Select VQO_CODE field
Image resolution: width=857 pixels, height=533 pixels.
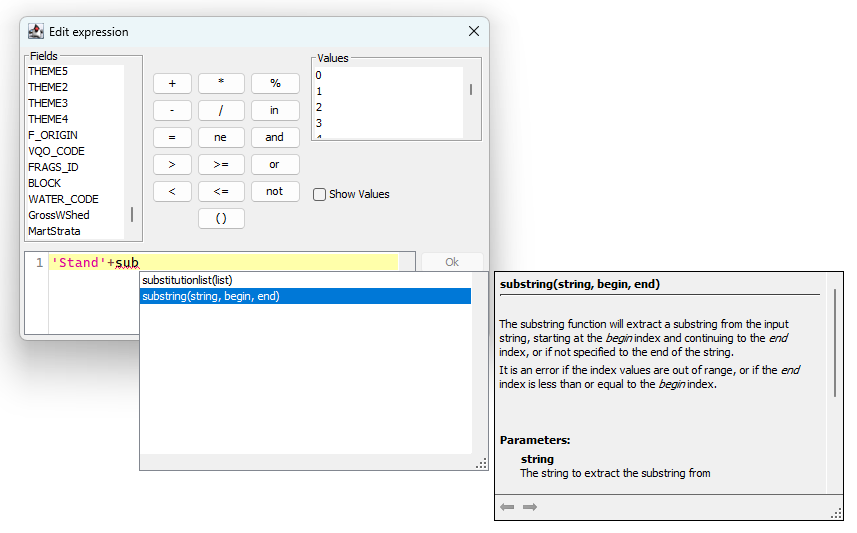[x=75, y=151]
